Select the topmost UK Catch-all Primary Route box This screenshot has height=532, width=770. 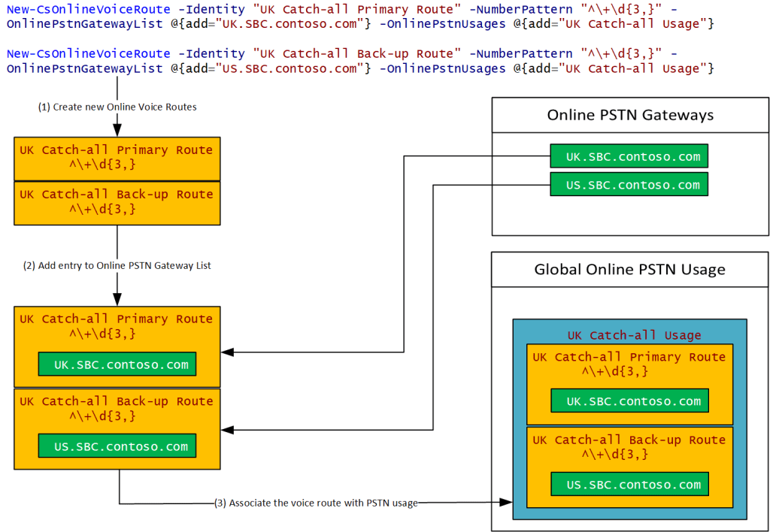coord(117,159)
